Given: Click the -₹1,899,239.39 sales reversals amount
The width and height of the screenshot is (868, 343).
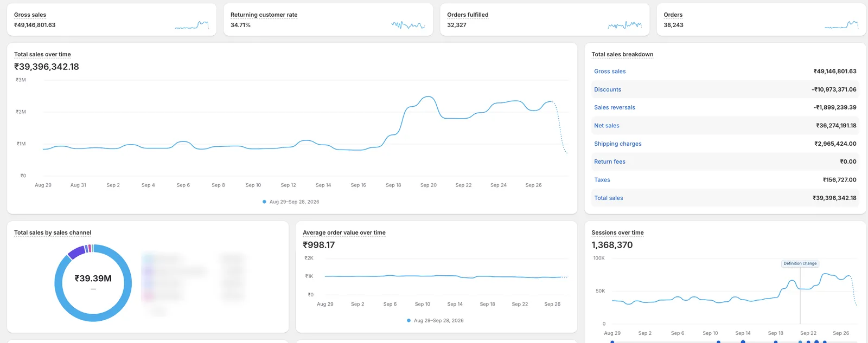Looking at the screenshot, I should 835,107.
